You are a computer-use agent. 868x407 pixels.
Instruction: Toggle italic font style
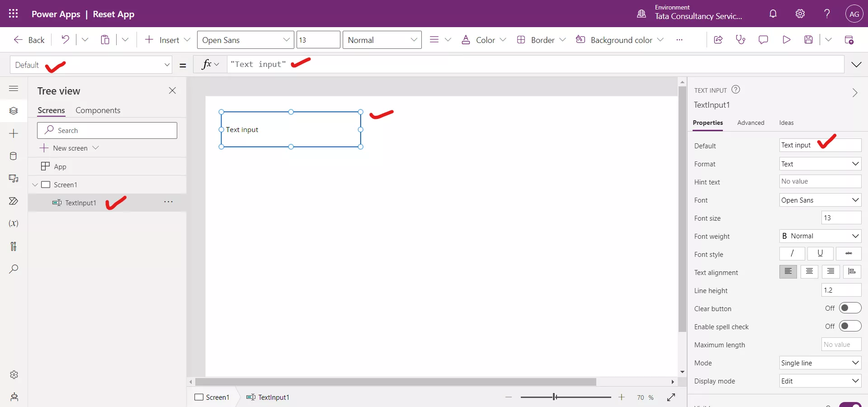pyautogui.click(x=792, y=254)
